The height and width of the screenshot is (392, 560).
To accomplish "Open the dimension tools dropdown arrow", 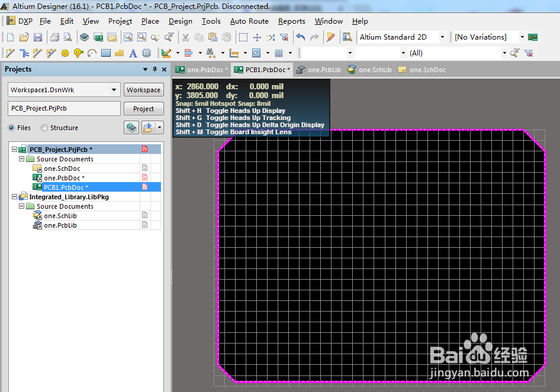I will [x=245, y=53].
